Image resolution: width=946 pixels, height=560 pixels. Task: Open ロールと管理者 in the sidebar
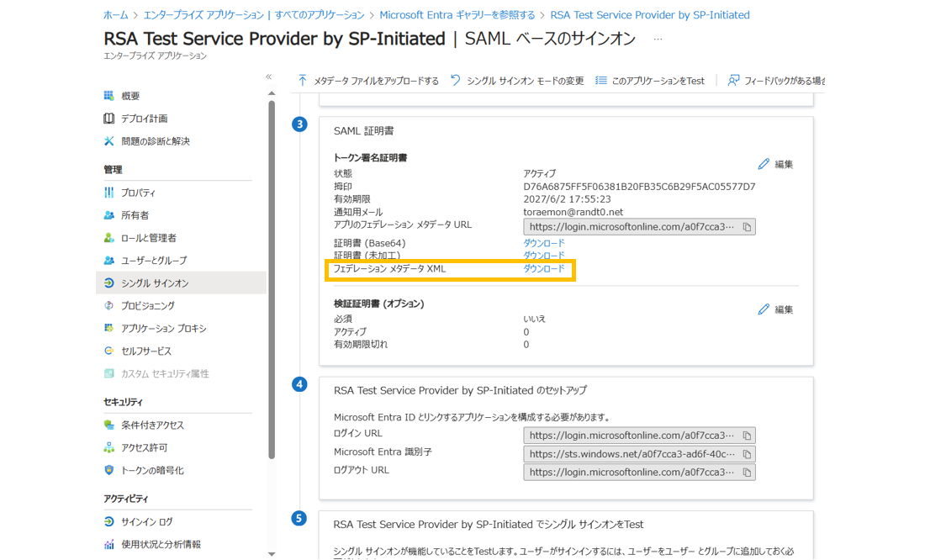point(148,238)
